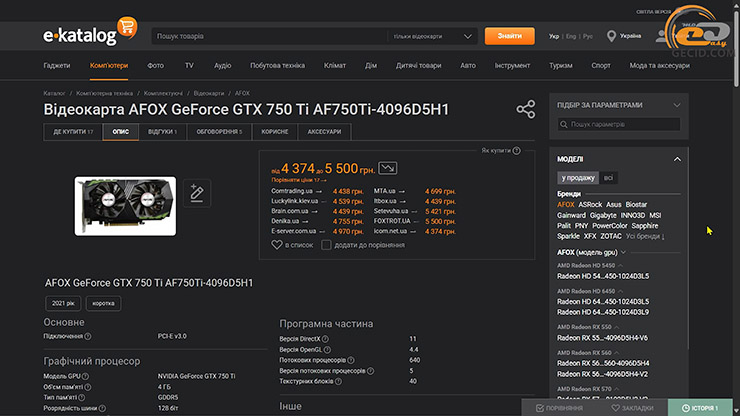Select 'всі' models filter
Image resolution: width=740 pixels, height=416 pixels.
click(x=608, y=178)
